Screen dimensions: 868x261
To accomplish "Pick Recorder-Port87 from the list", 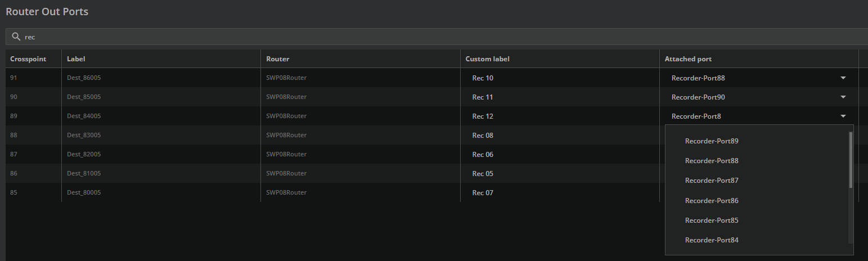I will [x=711, y=181].
